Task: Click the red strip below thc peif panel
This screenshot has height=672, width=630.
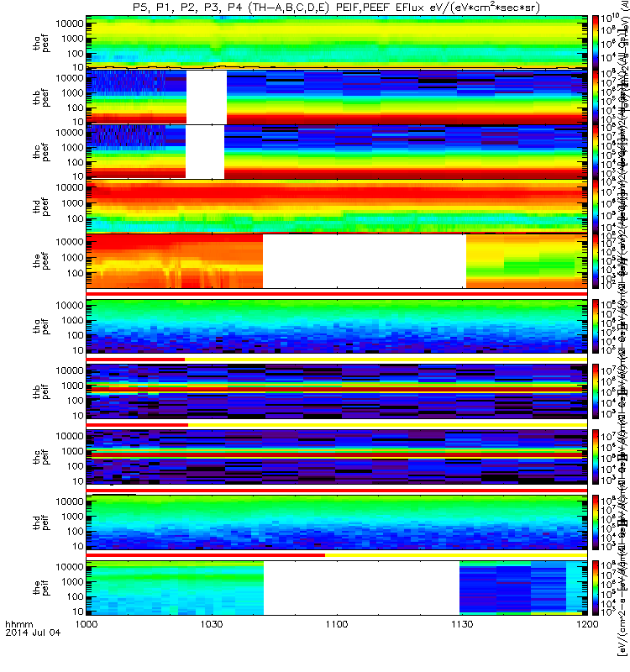Action: pyautogui.click(x=337, y=490)
